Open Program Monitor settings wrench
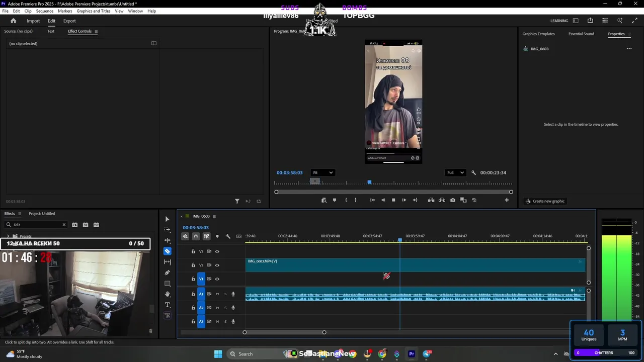 click(473, 172)
